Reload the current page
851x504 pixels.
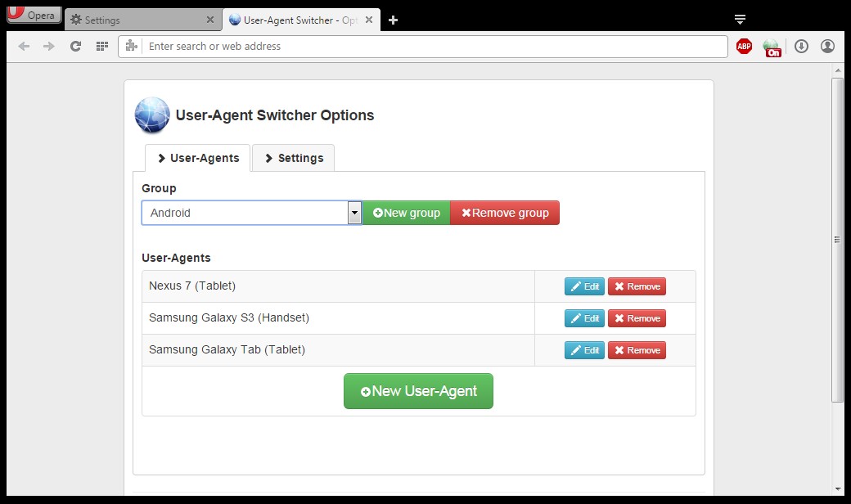(75, 47)
